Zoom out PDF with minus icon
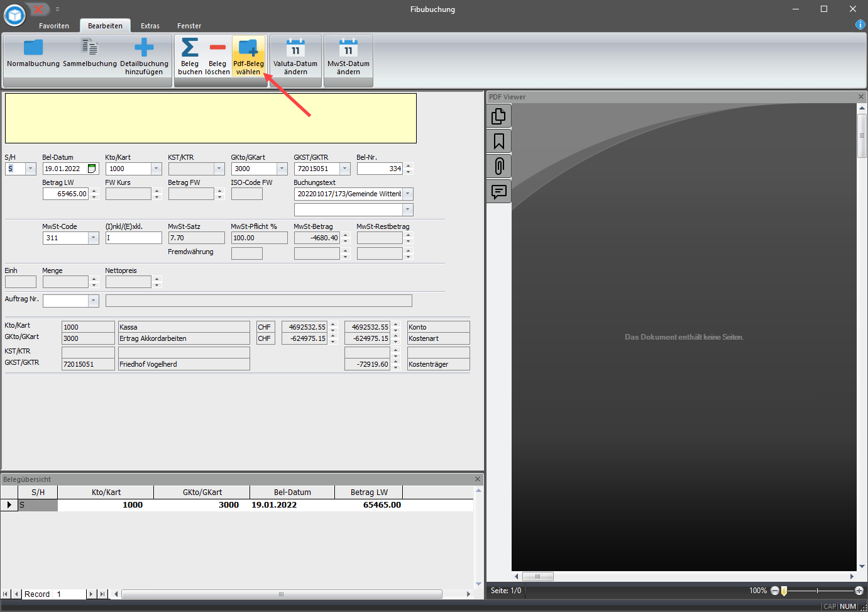 coord(775,591)
